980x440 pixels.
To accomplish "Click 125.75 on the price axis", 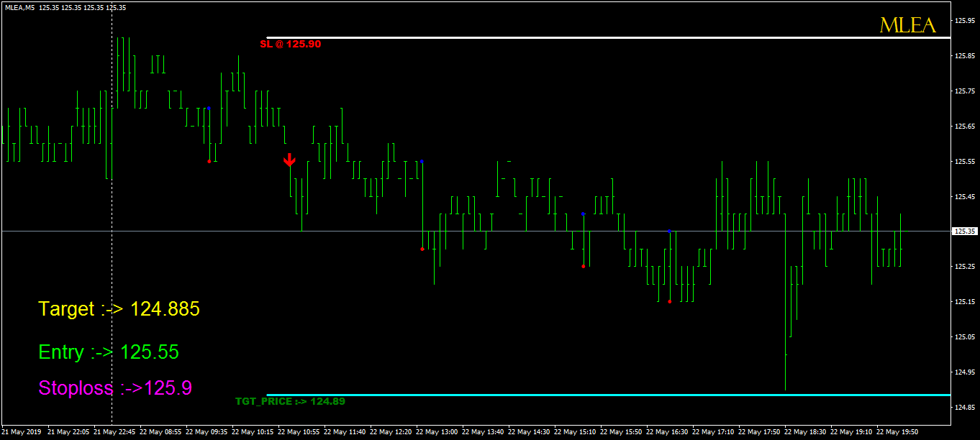I will click(x=965, y=91).
